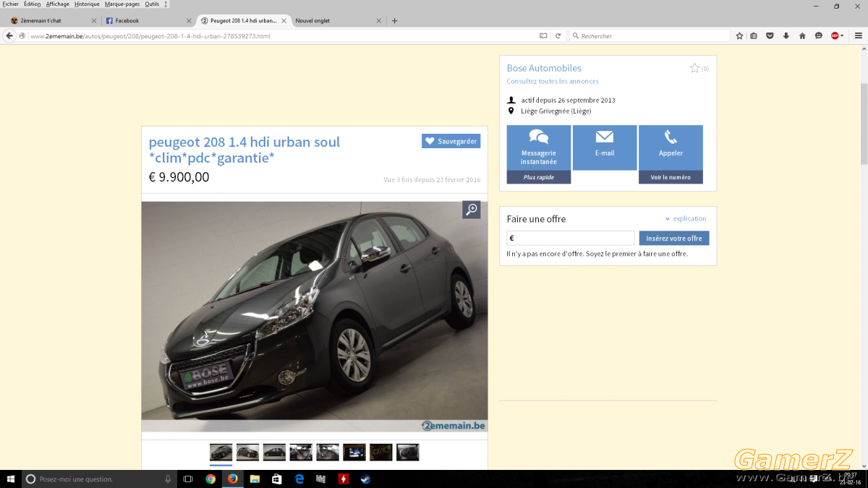868x488 pixels.
Task: Select the first car thumbnail below the photo
Action: [221, 453]
